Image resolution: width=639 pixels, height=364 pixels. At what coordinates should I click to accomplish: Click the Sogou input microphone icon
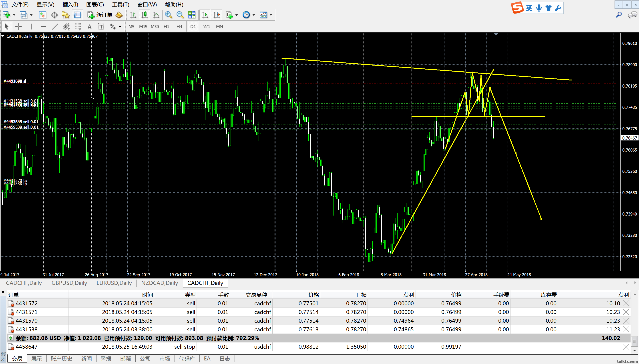click(x=539, y=8)
